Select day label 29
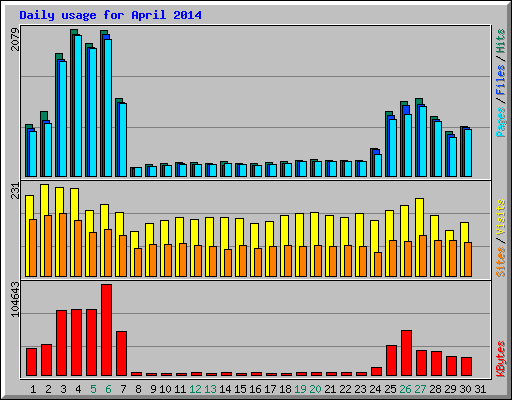 tap(450, 389)
